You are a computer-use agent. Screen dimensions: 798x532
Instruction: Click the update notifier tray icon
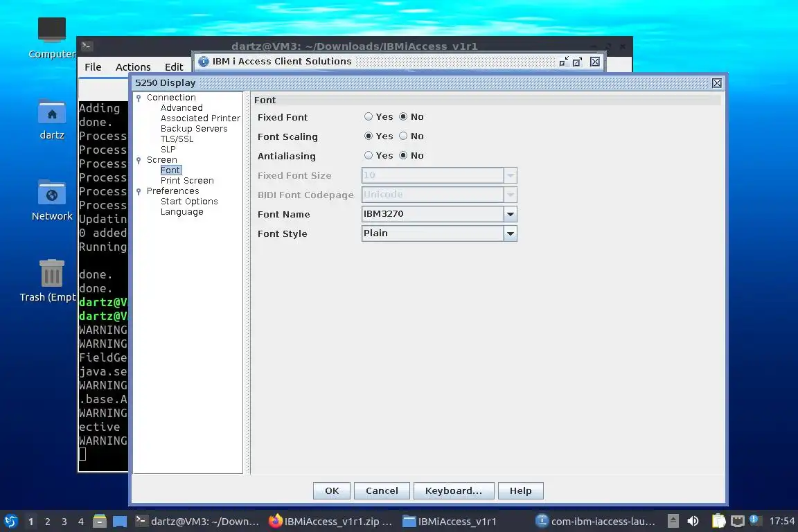point(755,520)
